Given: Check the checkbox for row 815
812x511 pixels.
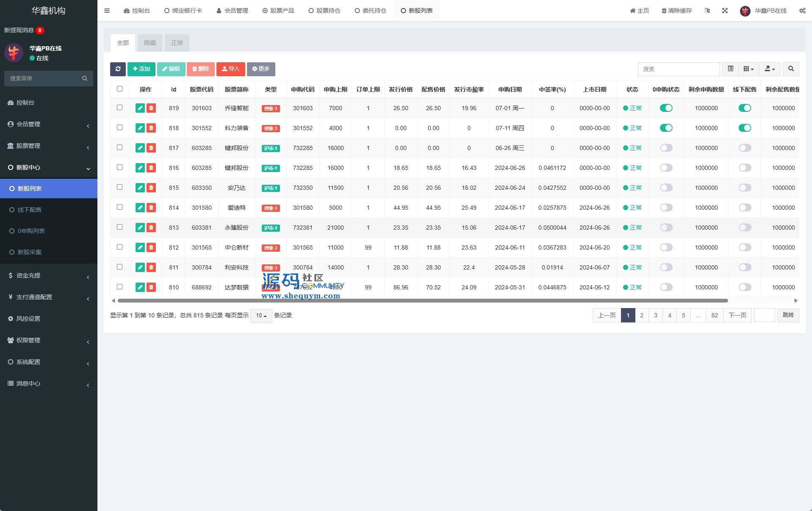Looking at the screenshot, I should 119,187.
